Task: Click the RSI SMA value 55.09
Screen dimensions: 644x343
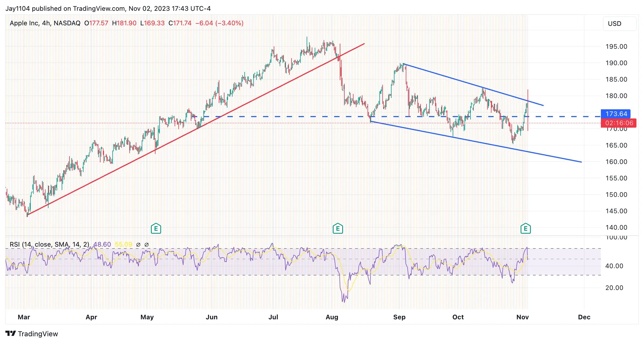Action: coord(123,244)
